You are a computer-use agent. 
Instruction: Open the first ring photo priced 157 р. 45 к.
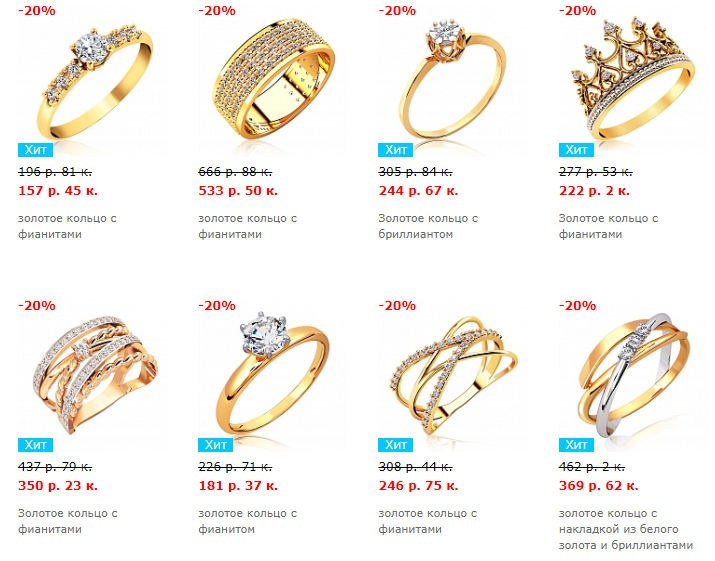(x=94, y=81)
